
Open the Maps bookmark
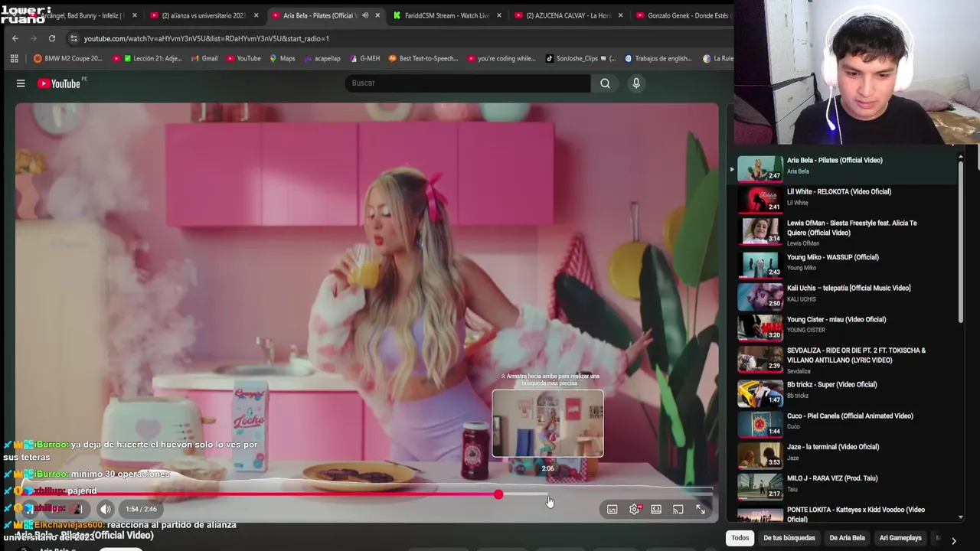283,58
